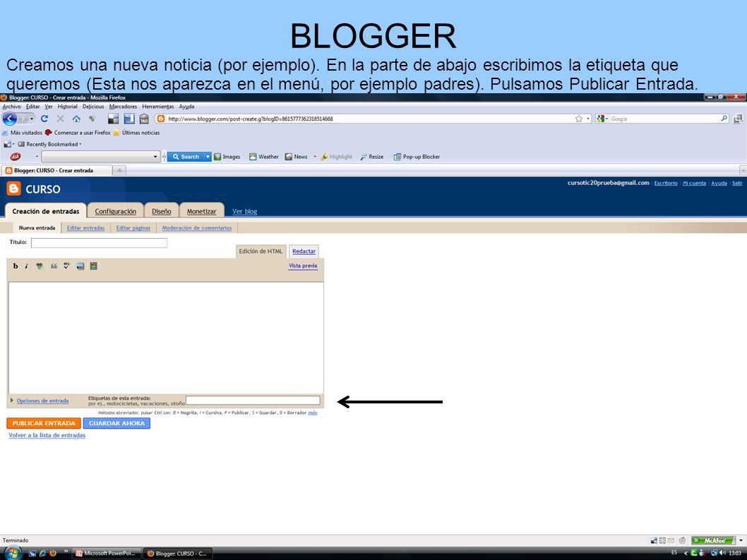Expand Opciones de entrada triangle
This screenshot has height=560, width=747.
[x=12, y=400]
